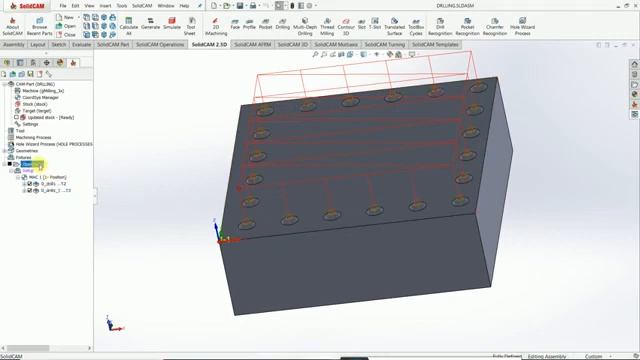Add a Translated Surface operation

pyautogui.click(x=394, y=27)
